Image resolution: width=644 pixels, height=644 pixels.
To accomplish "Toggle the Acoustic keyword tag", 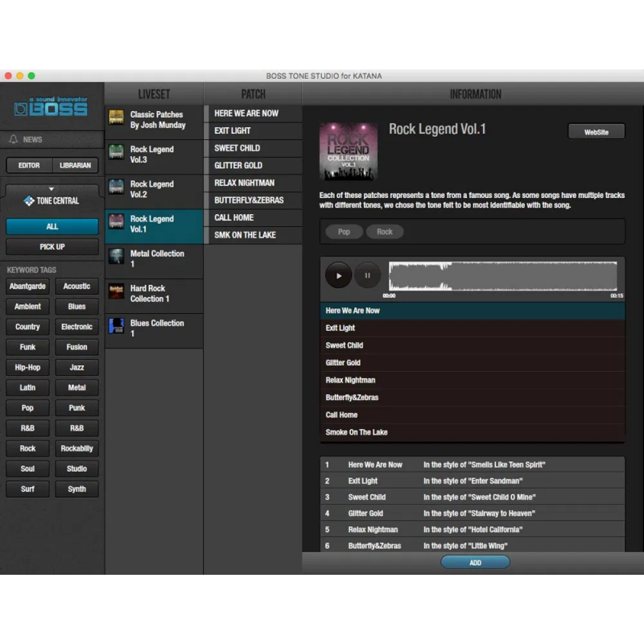I will [76, 287].
